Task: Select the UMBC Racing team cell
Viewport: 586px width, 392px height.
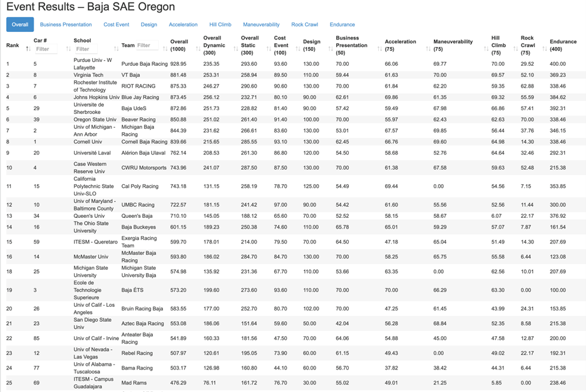Action: [x=138, y=205]
